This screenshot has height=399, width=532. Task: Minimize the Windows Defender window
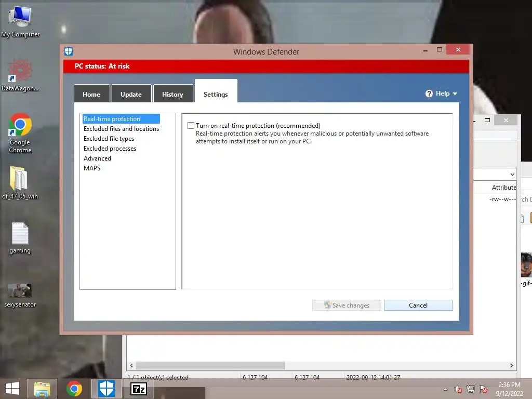[425, 50]
